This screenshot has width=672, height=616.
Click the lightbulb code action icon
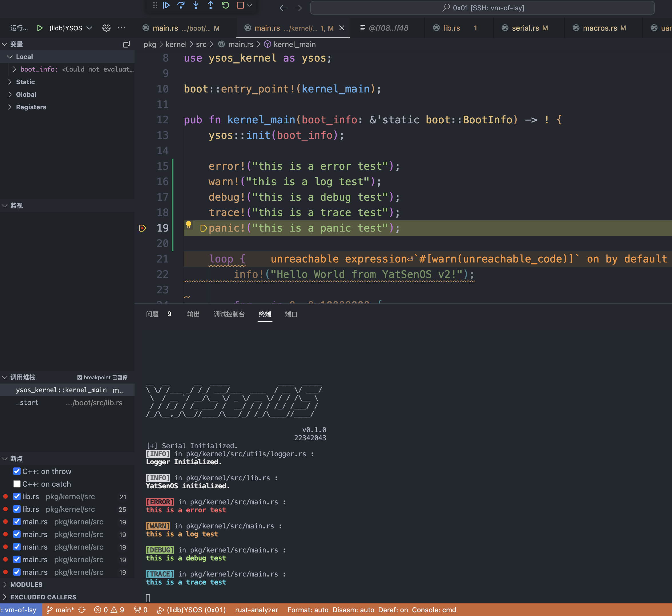tap(189, 225)
